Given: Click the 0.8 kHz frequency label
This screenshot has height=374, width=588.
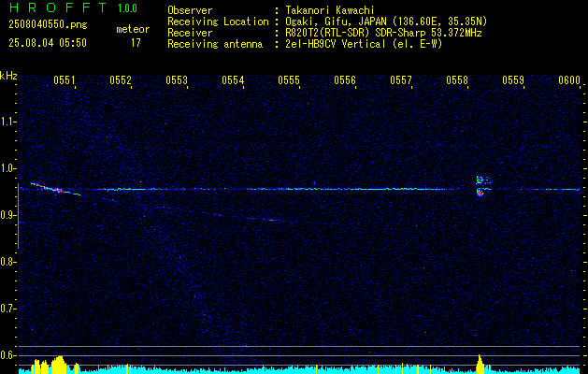Looking at the screenshot, I should pyautogui.click(x=7, y=262).
